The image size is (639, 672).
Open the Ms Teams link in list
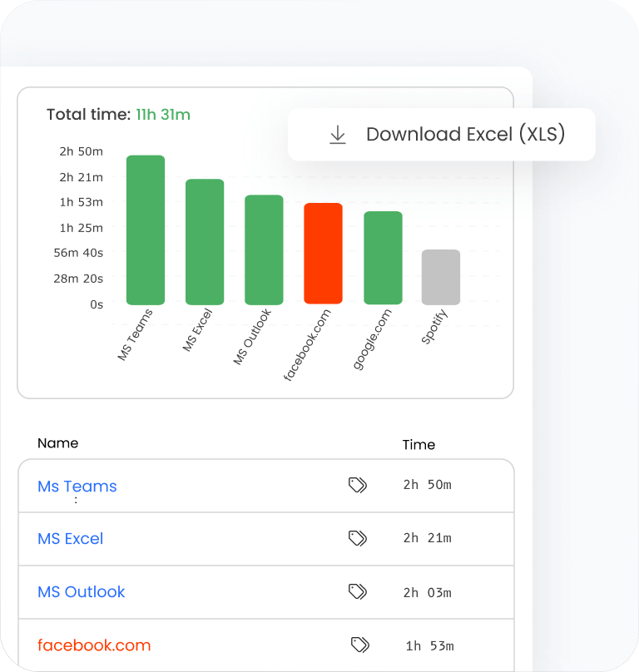(x=77, y=487)
